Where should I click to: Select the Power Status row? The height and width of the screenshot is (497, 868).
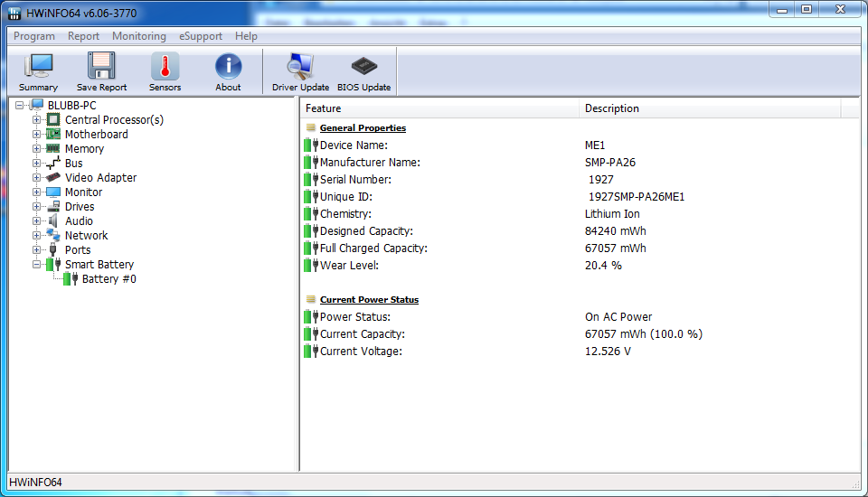coord(579,316)
